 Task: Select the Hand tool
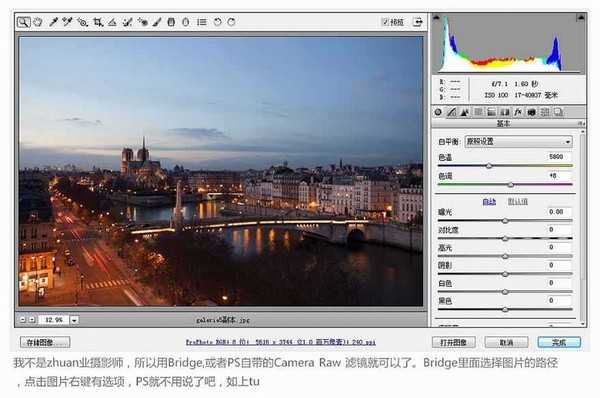tap(38, 22)
